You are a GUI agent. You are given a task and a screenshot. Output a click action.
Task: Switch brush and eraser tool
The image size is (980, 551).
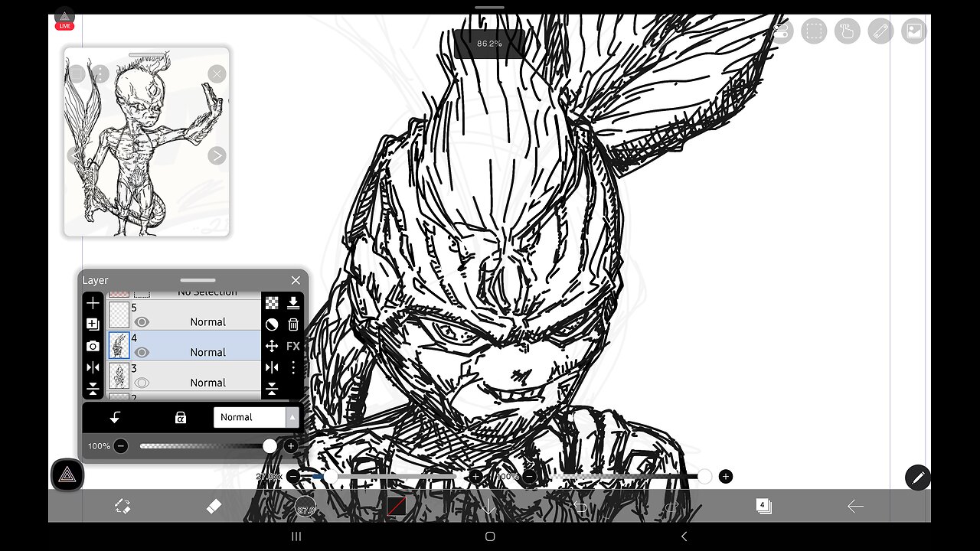122,506
